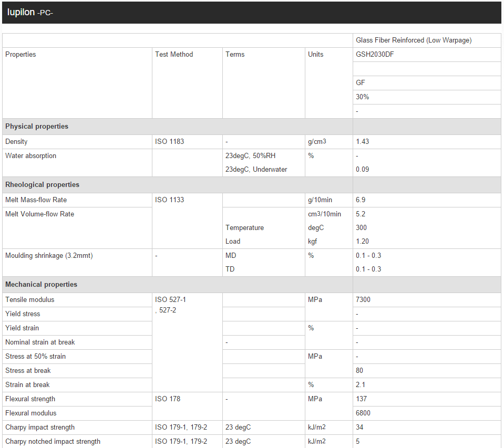Select the ISO 527-1 test method text
The image size is (504, 448).
point(170,300)
